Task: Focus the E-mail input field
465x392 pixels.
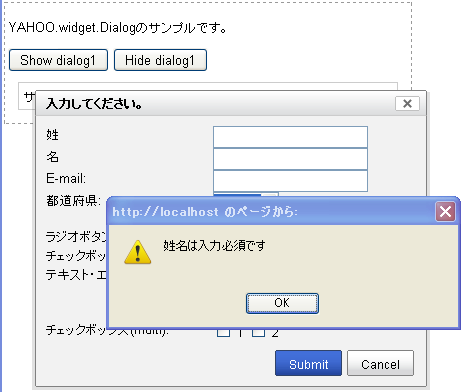Action: click(290, 181)
